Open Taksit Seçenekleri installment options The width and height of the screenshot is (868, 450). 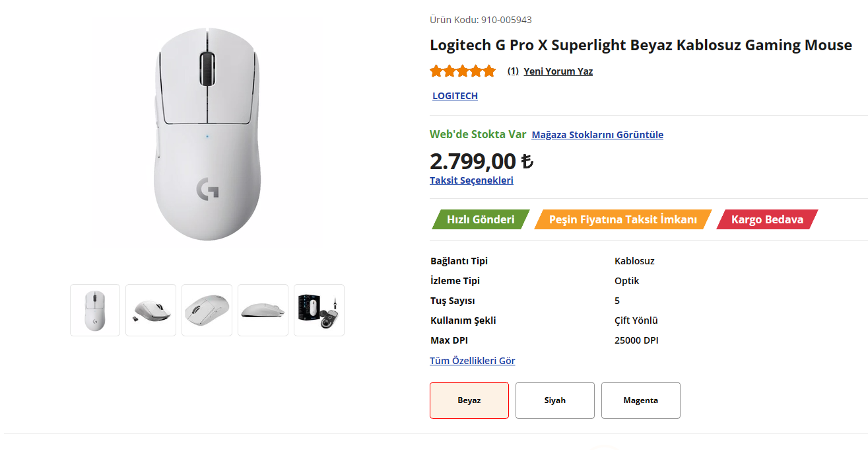pos(471,180)
